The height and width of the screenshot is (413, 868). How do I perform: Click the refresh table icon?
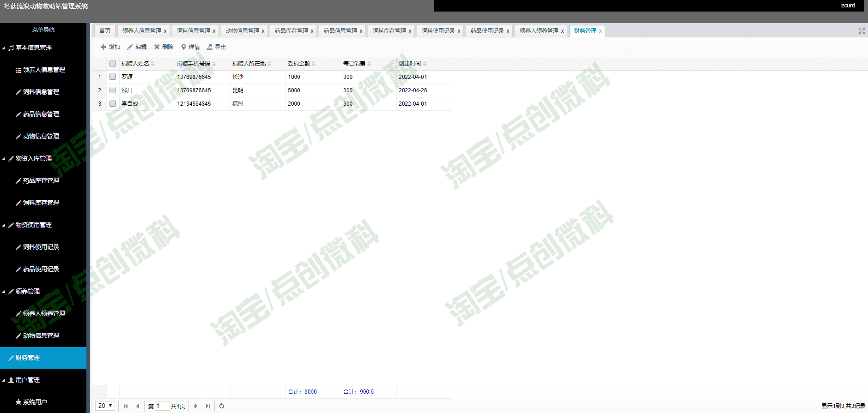222,406
